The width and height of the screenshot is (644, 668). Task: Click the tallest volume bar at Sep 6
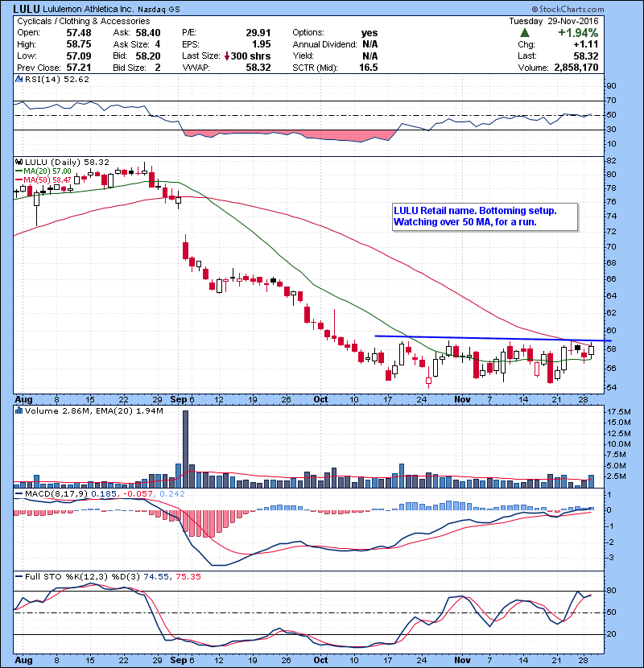point(185,449)
